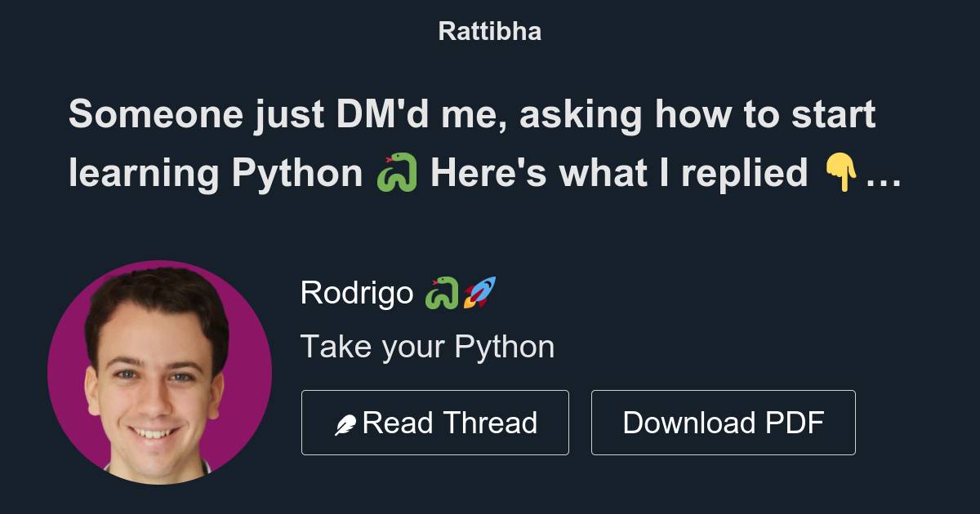The image size is (980, 514).
Task: Click the pointing-down emoji in the headline
Action: tap(843, 173)
